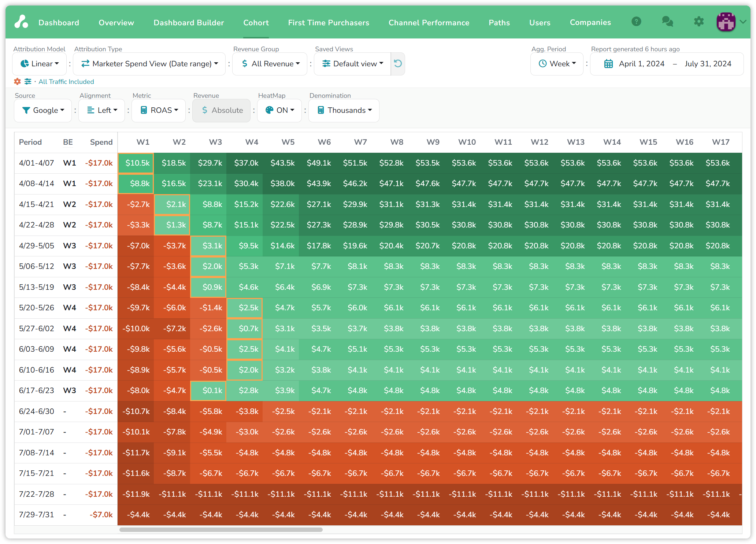
Task: Click the app logo icon
Action: [x=21, y=22]
